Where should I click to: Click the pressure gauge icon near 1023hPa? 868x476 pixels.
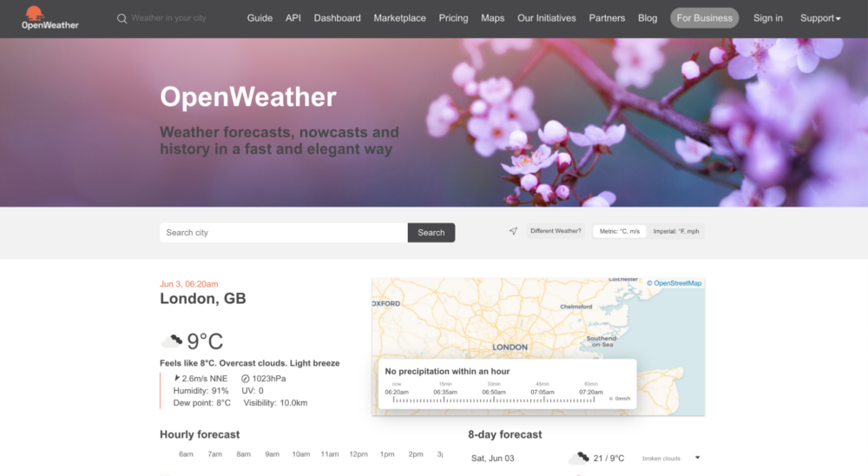pyautogui.click(x=246, y=379)
